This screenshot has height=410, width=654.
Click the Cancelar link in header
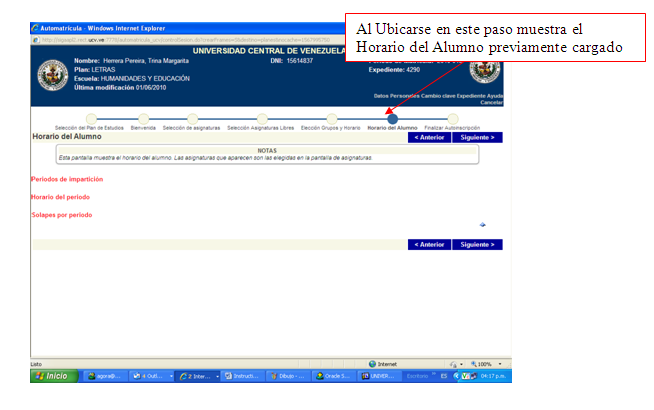tap(491, 103)
